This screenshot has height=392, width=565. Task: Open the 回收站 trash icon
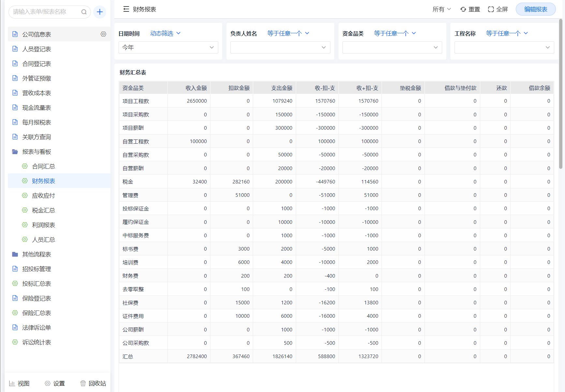point(83,383)
